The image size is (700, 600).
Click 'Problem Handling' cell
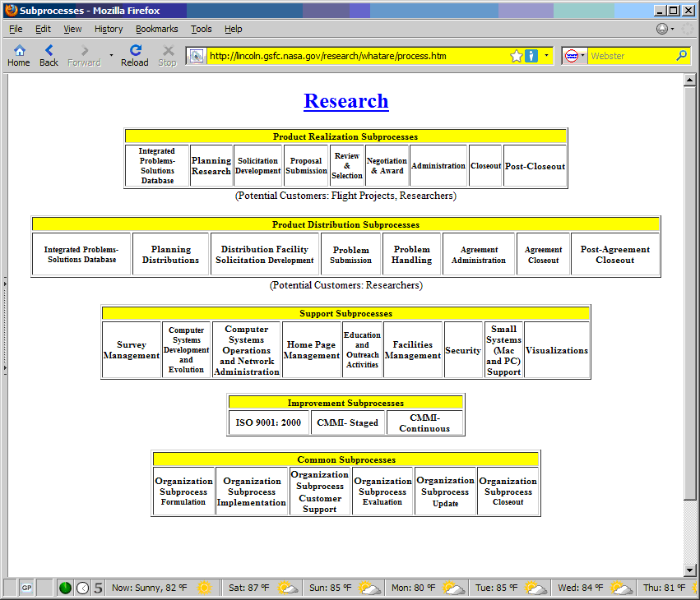click(x=411, y=254)
